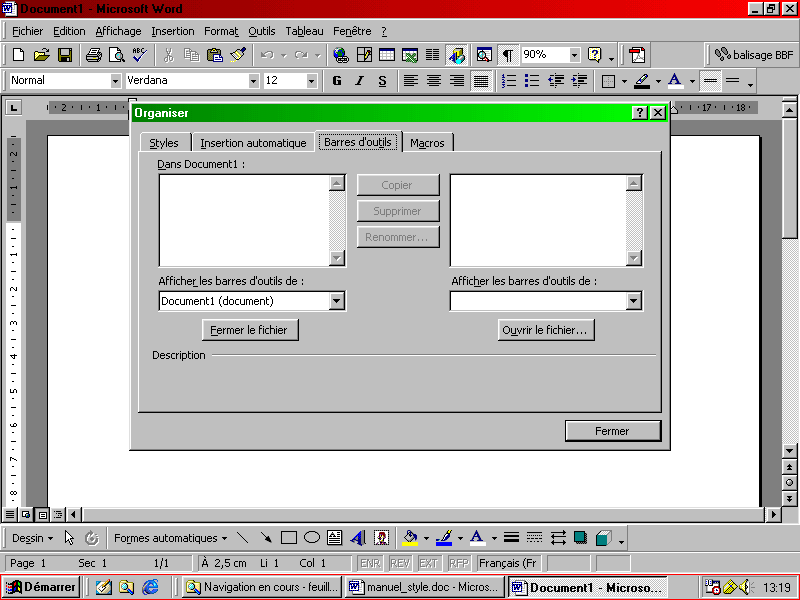Expand the empty right-hand toolbars dropdown

(x=633, y=301)
